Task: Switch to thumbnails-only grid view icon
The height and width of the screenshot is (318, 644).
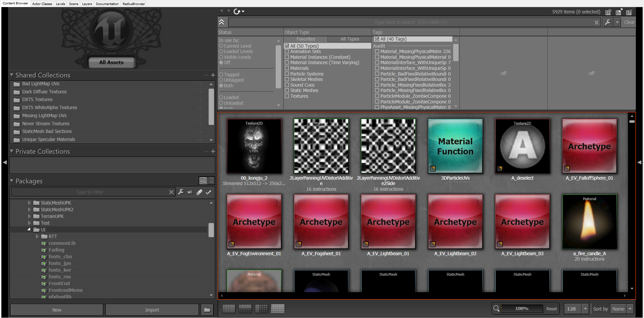Action: pyautogui.click(x=278, y=309)
